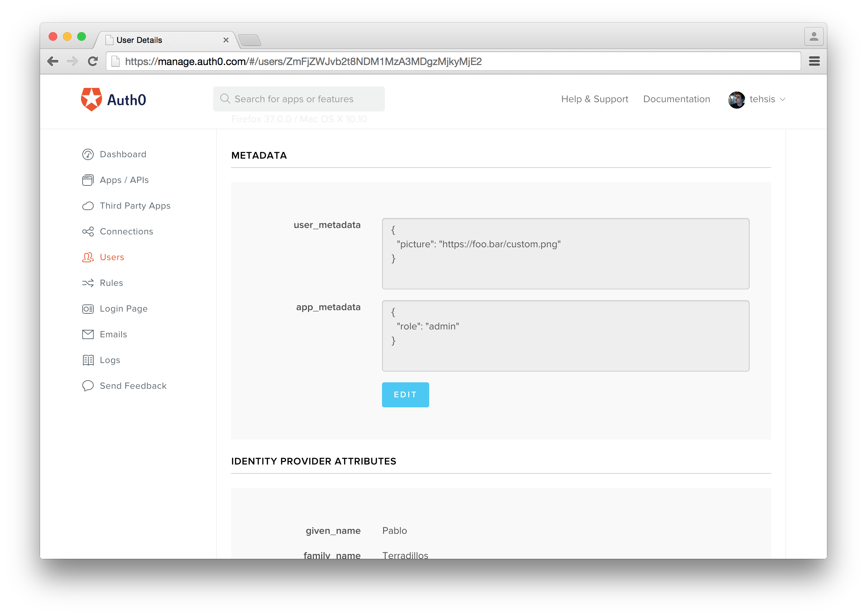
Task: Click the Rules shuffle arrows icon
Action: 88,283
